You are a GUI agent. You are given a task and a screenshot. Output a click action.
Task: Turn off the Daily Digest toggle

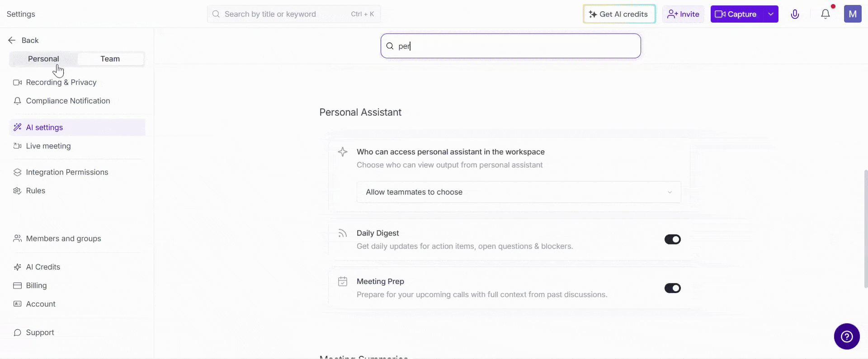[672, 239]
